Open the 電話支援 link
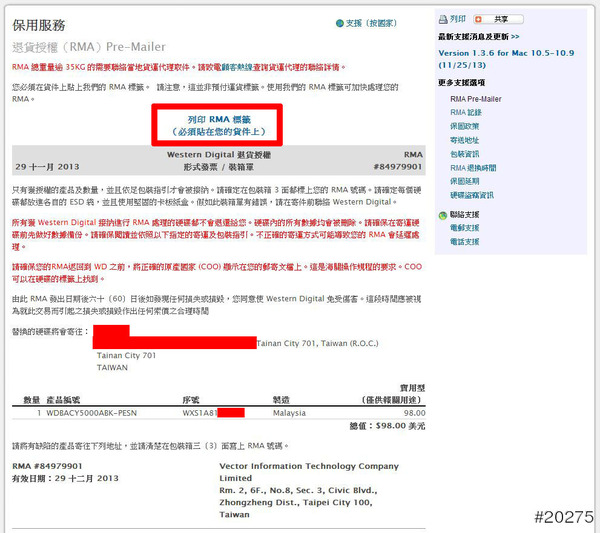 pos(465,241)
